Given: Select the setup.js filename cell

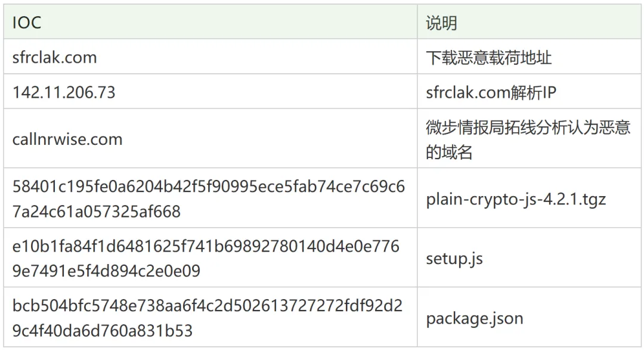Looking at the screenshot, I should point(454,259).
